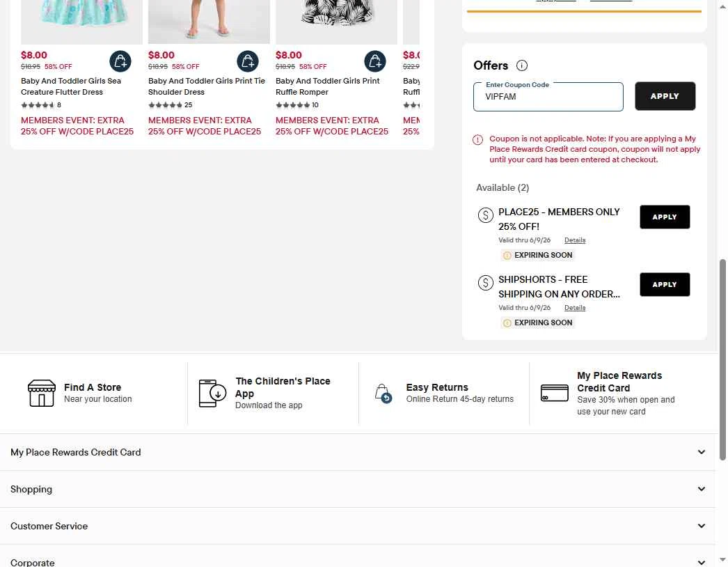Add Print Tie Shoulder Dress to bag

tap(248, 61)
